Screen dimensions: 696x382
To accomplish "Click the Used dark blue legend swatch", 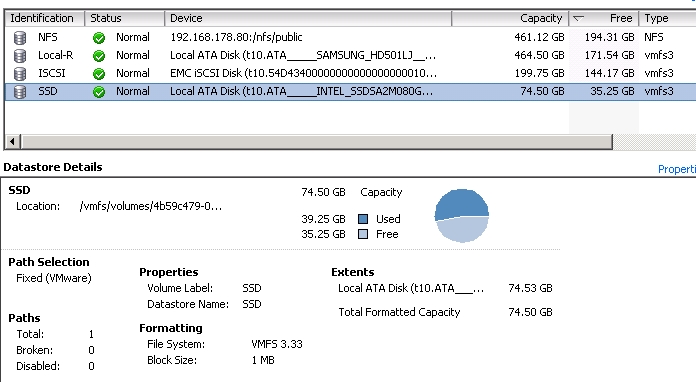I will pos(363,219).
